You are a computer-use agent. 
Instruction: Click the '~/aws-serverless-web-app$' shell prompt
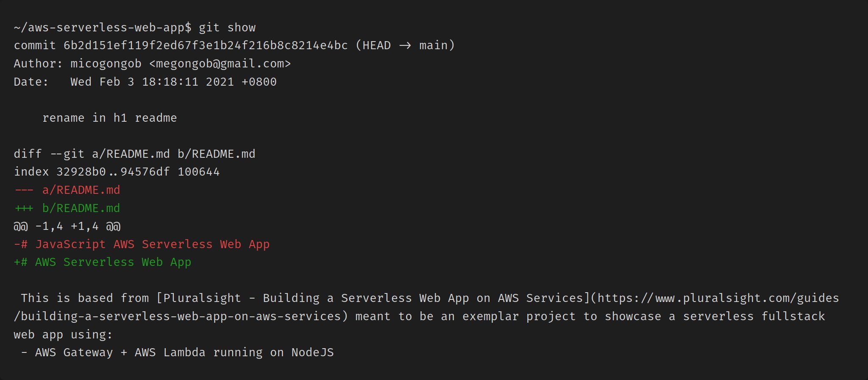click(x=103, y=28)
